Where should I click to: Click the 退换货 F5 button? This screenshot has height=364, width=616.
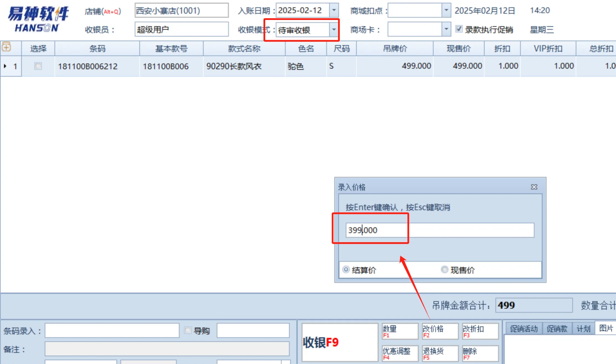pos(440,353)
